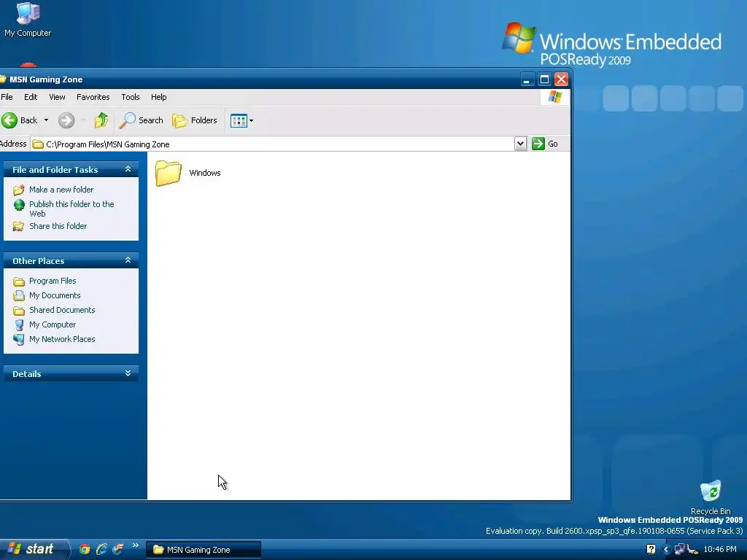
Task: Toggle the Folders pane button
Action: (194, 120)
